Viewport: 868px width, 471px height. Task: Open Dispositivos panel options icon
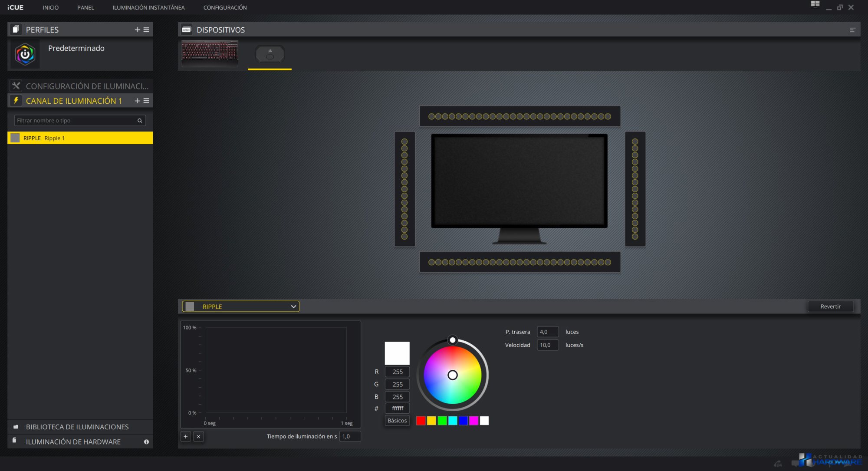tap(852, 30)
